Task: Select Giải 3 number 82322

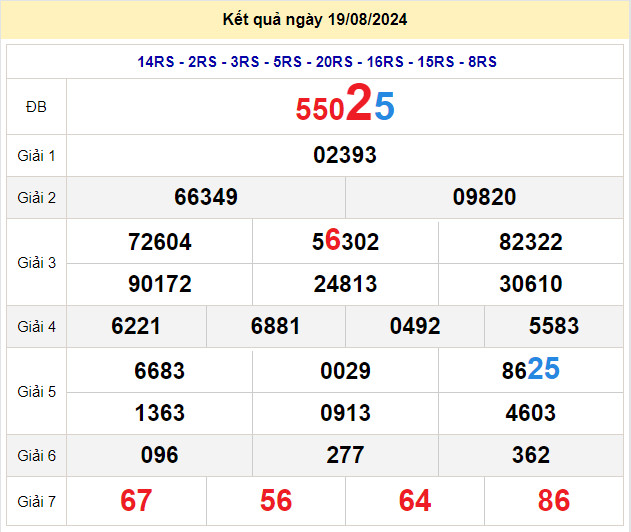Action: coord(531,242)
